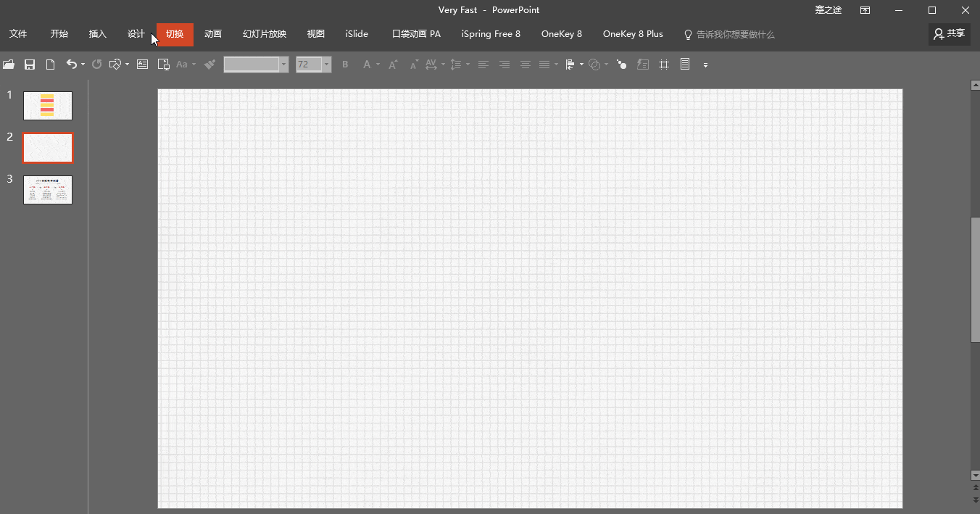Open the font size dropdown arrow

pyautogui.click(x=326, y=65)
